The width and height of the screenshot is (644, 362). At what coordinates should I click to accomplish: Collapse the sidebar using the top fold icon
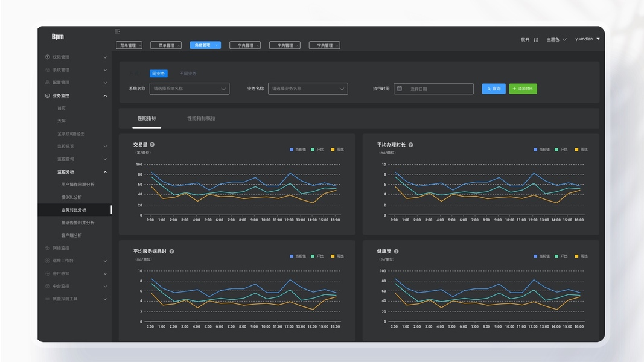click(118, 31)
